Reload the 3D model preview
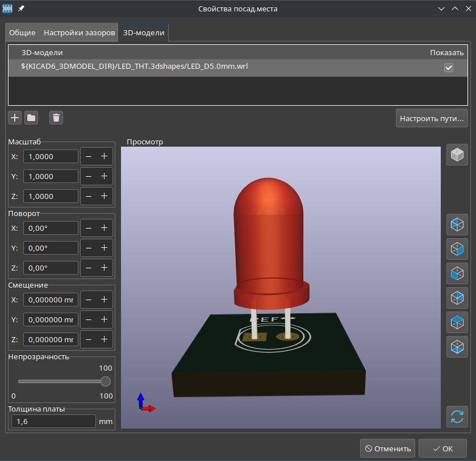 click(x=457, y=417)
